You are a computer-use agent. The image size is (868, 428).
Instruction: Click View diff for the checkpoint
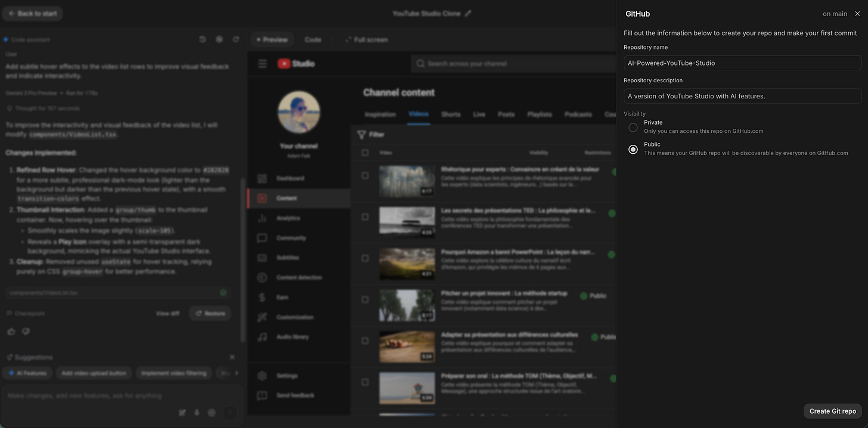coord(168,313)
